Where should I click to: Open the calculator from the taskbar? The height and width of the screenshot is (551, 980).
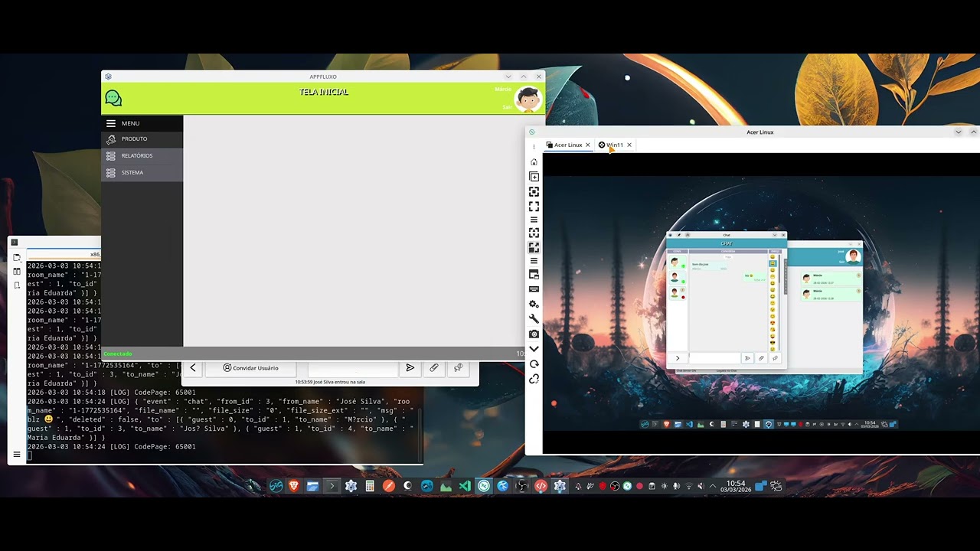point(370,486)
